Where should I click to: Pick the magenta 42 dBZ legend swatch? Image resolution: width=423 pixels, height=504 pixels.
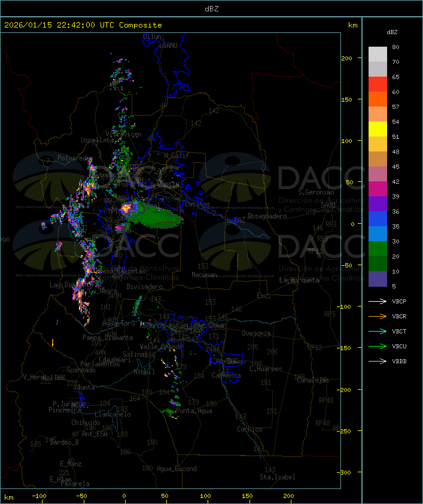pyautogui.click(x=378, y=189)
